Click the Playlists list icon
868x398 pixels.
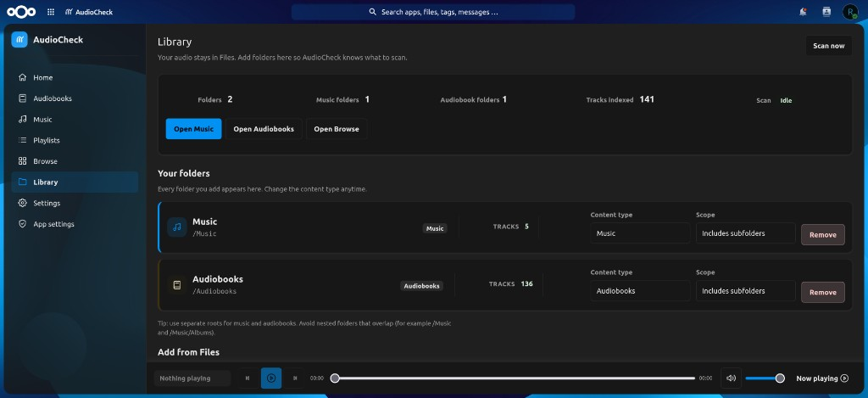(x=22, y=140)
